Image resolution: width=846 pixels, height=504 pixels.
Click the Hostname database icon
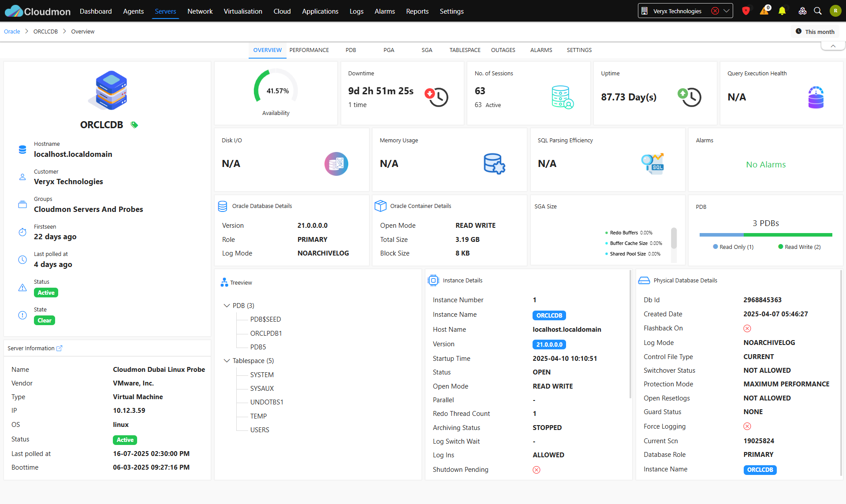(x=22, y=150)
